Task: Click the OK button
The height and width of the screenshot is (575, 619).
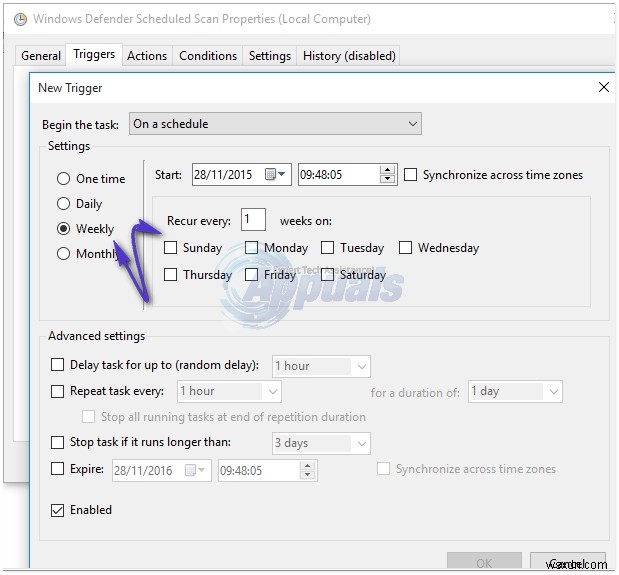Action: pyautogui.click(x=484, y=562)
